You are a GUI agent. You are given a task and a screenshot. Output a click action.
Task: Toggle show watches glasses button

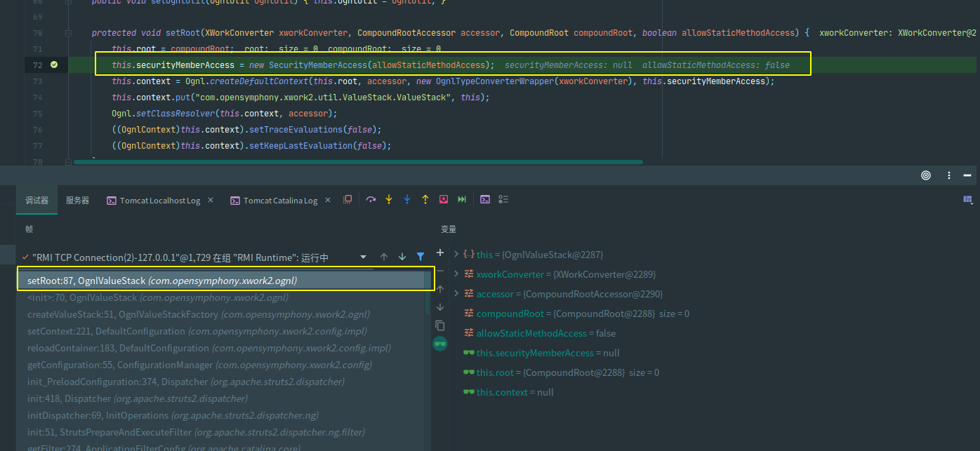[x=440, y=344]
